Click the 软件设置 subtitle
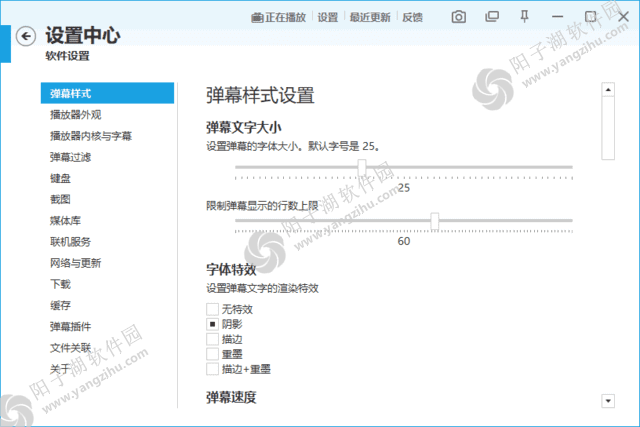 [x=67, y=56]
